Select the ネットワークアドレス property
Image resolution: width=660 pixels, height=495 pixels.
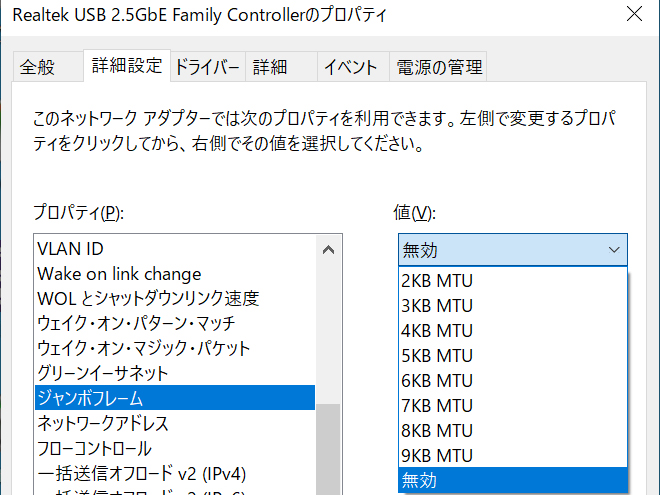[103, 423]
